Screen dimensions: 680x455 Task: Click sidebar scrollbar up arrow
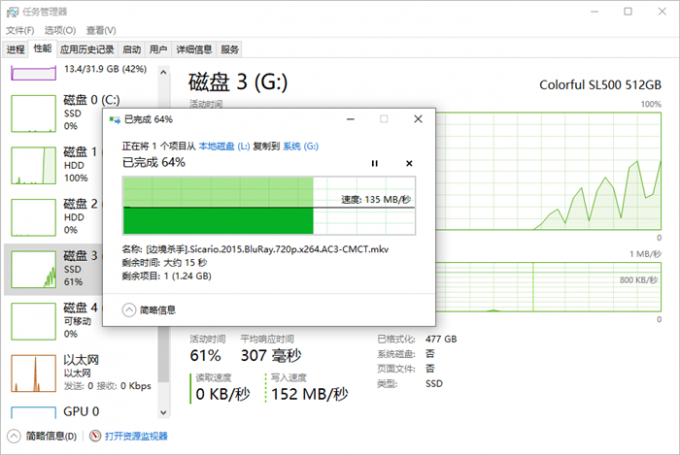pyautogui.click(x=163, y=72)
